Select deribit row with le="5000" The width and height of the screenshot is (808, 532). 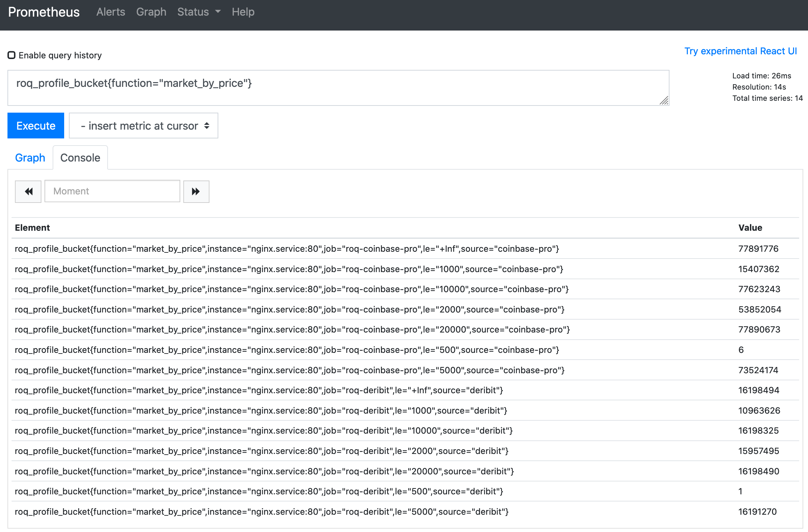click(x=405, y=512)
